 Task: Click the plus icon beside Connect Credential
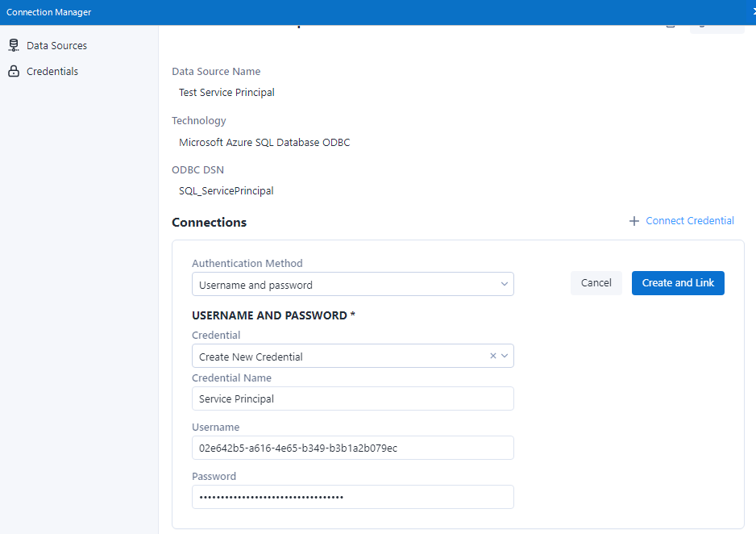click(634, 221)
